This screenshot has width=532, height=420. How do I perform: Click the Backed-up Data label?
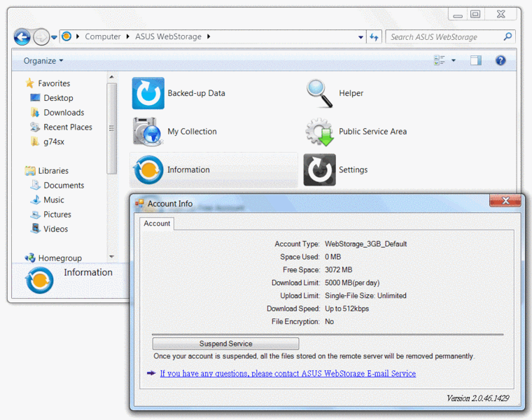(196, 93)
